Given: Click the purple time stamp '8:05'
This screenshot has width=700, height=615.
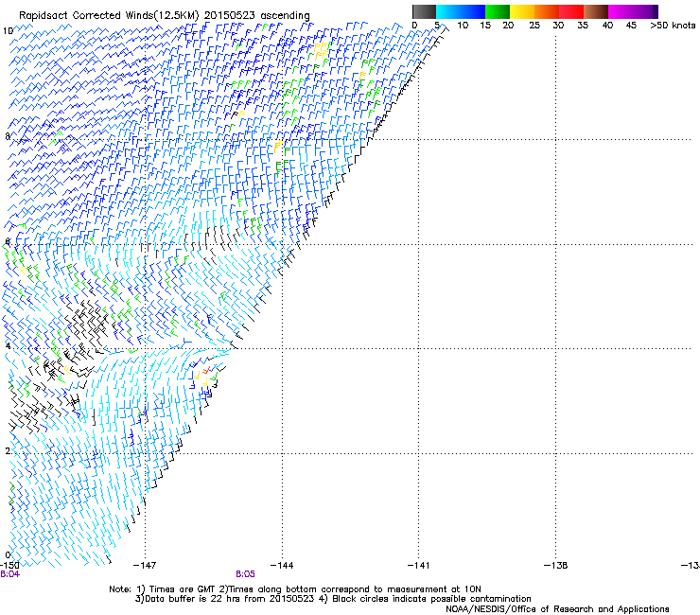Looking at the screenshot, I should tap(245, 574).
